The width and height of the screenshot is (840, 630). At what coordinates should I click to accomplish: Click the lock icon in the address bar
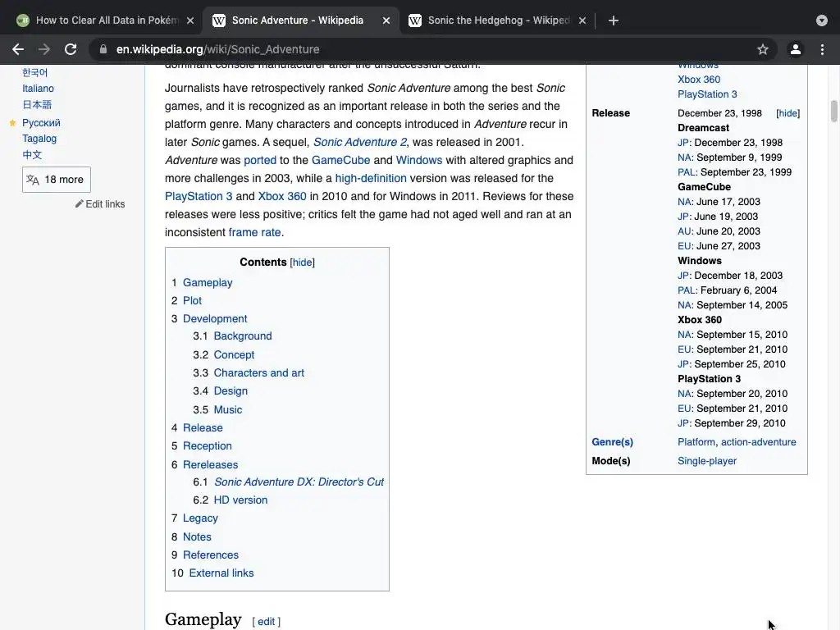point(103,49)
